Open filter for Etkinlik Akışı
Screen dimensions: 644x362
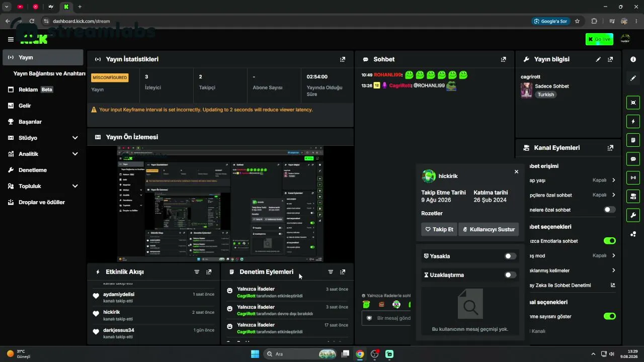click(197, 272)
